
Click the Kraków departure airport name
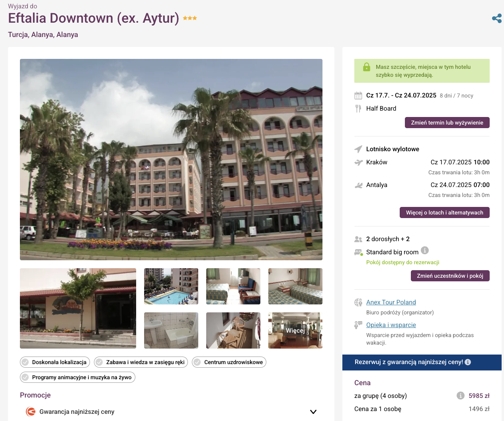(377, 162)
